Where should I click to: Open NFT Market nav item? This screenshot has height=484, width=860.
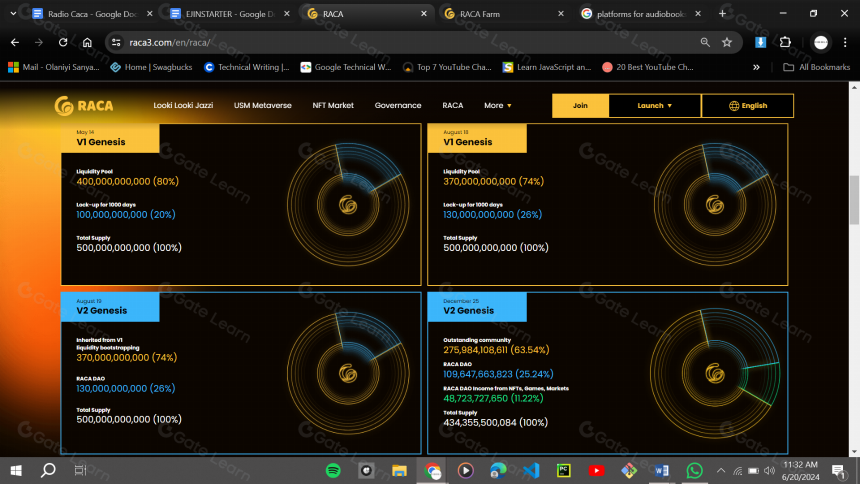coord(333,105)
